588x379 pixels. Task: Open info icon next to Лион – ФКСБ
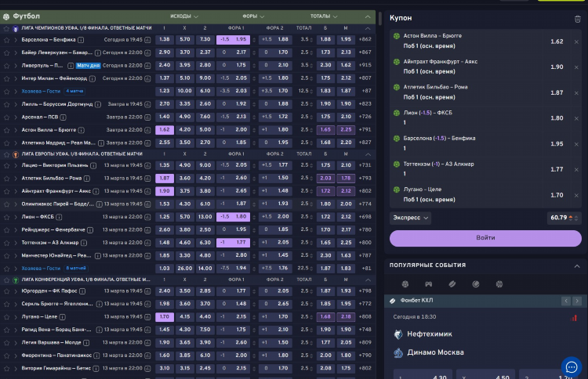pyautogui.click(x=59, y=217)
